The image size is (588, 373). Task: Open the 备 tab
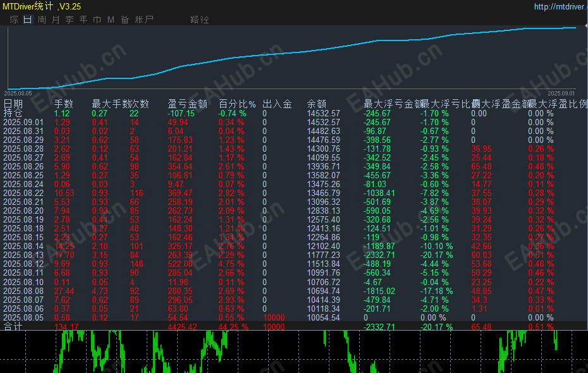tap(125, 20)
